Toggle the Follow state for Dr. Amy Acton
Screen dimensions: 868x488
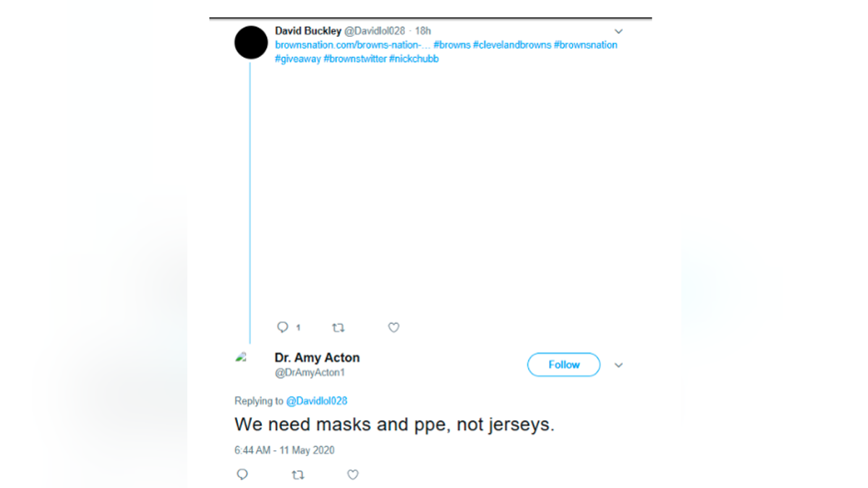coord(563,364)
